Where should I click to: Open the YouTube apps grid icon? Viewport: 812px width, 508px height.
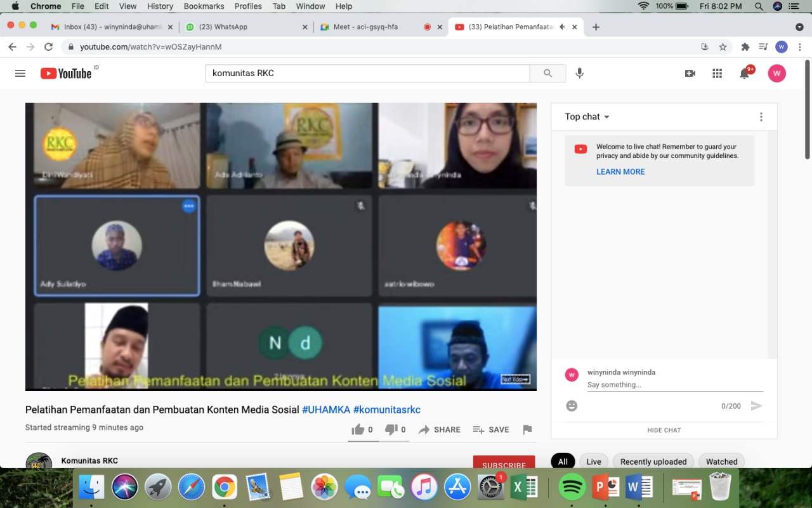coord(717,74)
